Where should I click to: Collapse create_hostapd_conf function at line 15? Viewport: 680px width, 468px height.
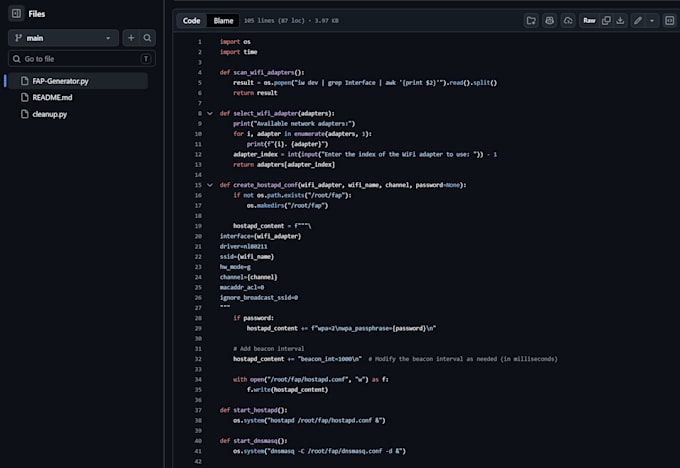click(210, 185)
